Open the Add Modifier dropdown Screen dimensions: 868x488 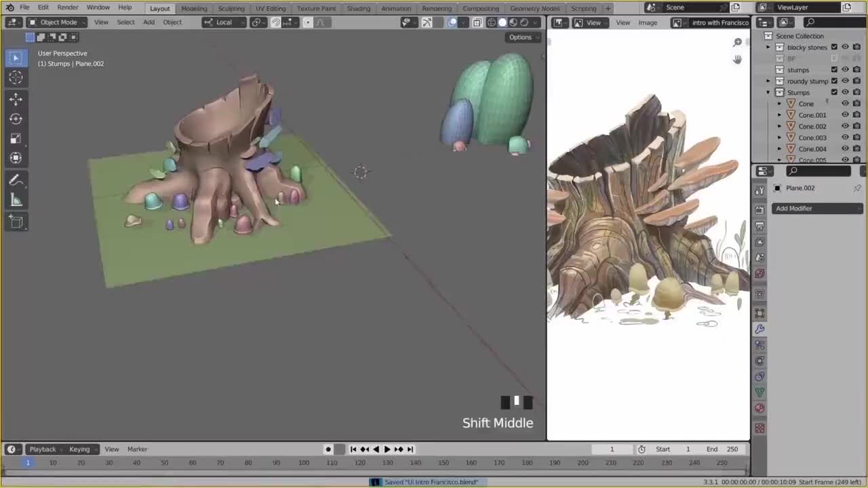pyautogui.click(x=817, y=209)
